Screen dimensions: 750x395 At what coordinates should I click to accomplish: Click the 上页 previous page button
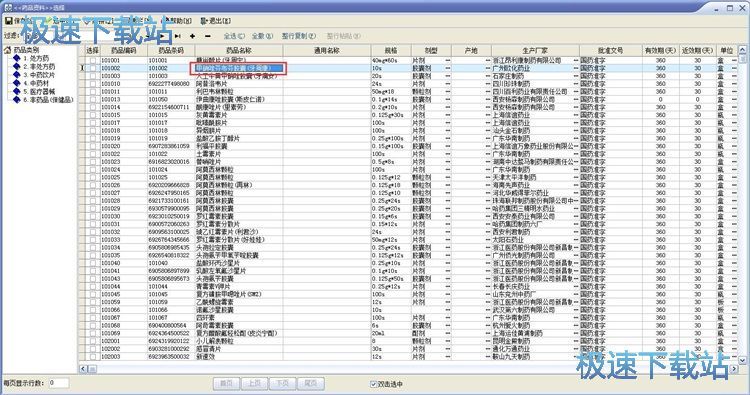[x=254, y=384]
